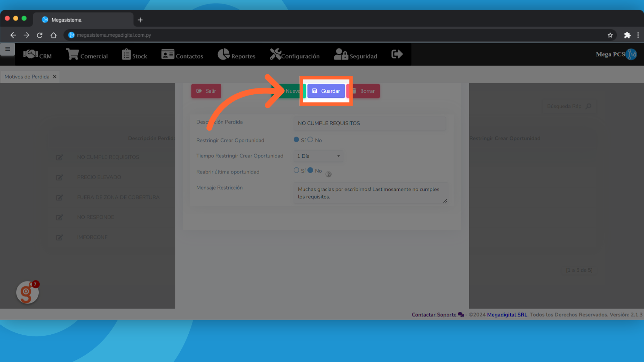Click the edit icon next to Mensaje Restricción
The width and height of the screenshot is (644, 362).
[x=445, y=201]
